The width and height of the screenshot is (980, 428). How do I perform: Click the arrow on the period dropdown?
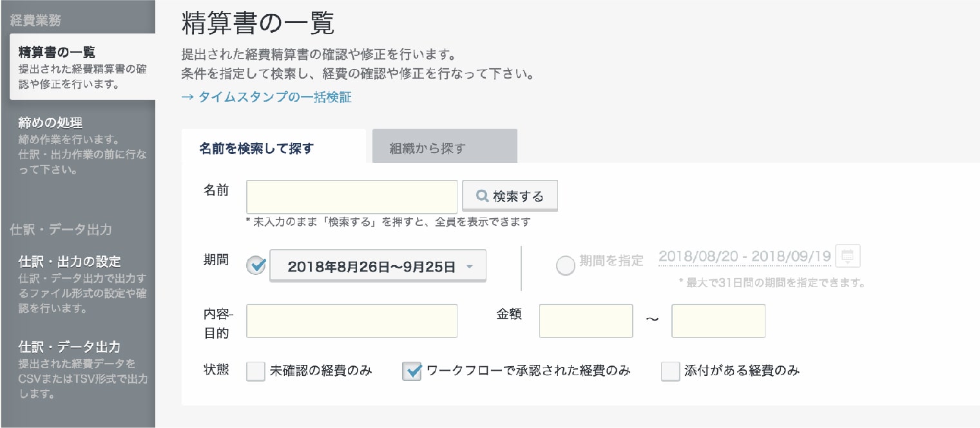(x=469, y=266)
